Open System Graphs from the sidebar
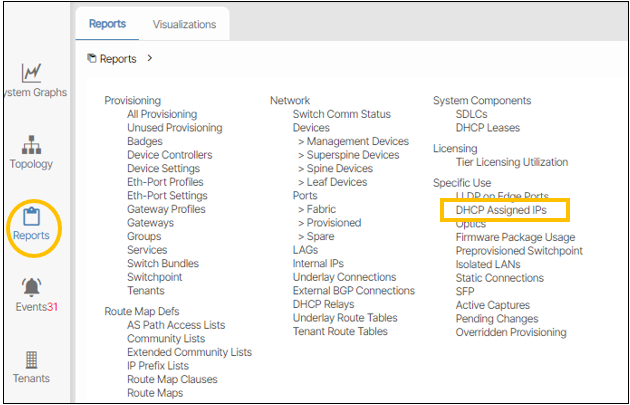This screenshot has width=630, height=405. 31,73
